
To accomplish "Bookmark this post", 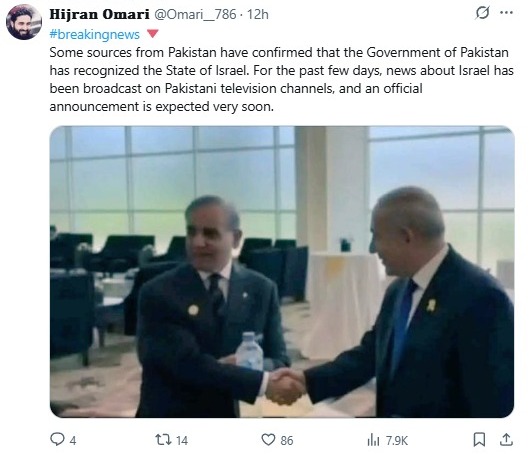I will pos(479,440).
